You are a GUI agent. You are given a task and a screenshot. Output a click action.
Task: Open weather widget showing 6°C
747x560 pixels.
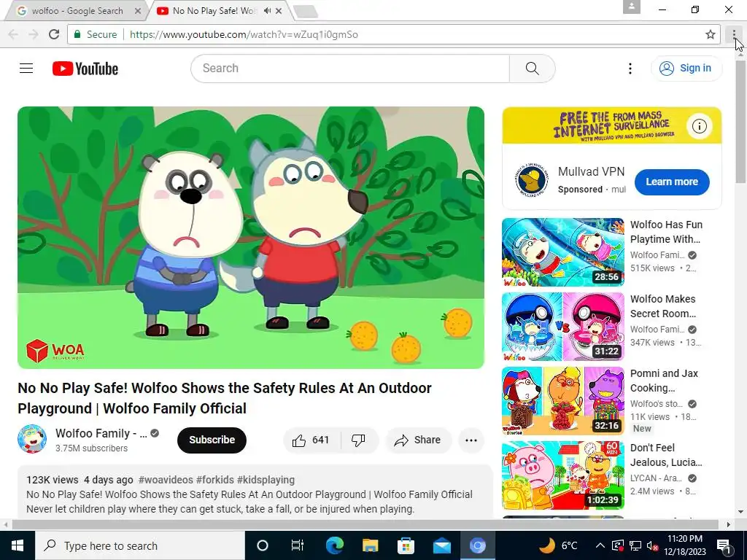(558, 545)
